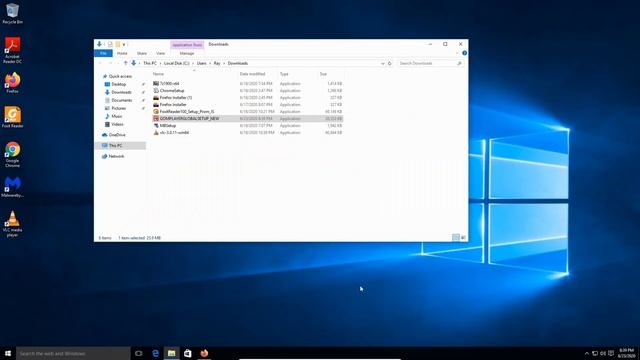640x360 pixels.
Task: Click the Application Tools contextual tab
Action: [x=187, y=44]
